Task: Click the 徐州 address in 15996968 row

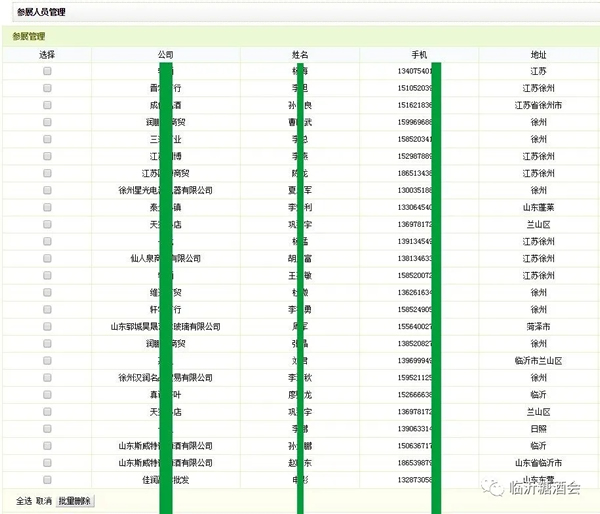Action: pyautogui.click(x=538, y=122)
